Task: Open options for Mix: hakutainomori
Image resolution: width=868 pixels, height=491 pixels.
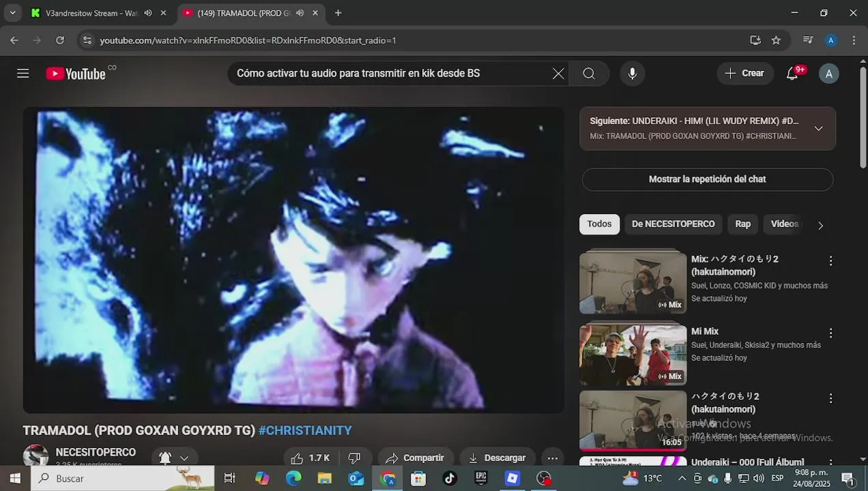Action: click(x=830, y=261)
